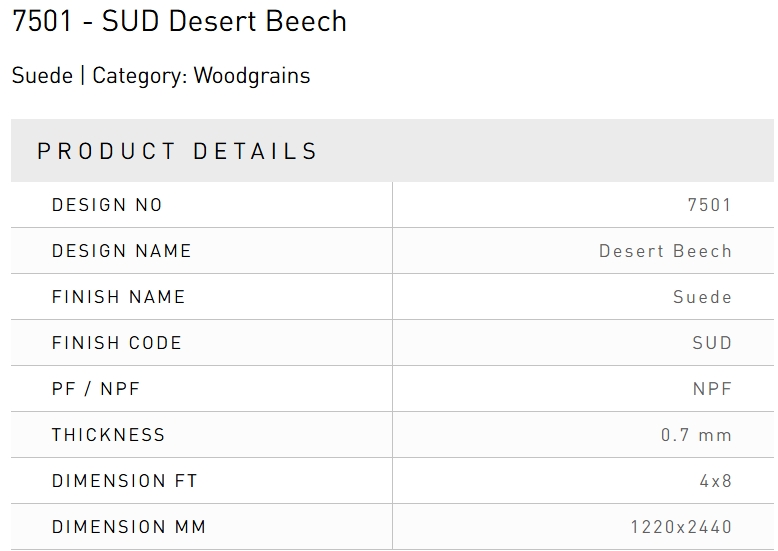This screenshot has width=778, height=551.
Task: Click the design number value 7501
Action: click(x=709, y=205)
